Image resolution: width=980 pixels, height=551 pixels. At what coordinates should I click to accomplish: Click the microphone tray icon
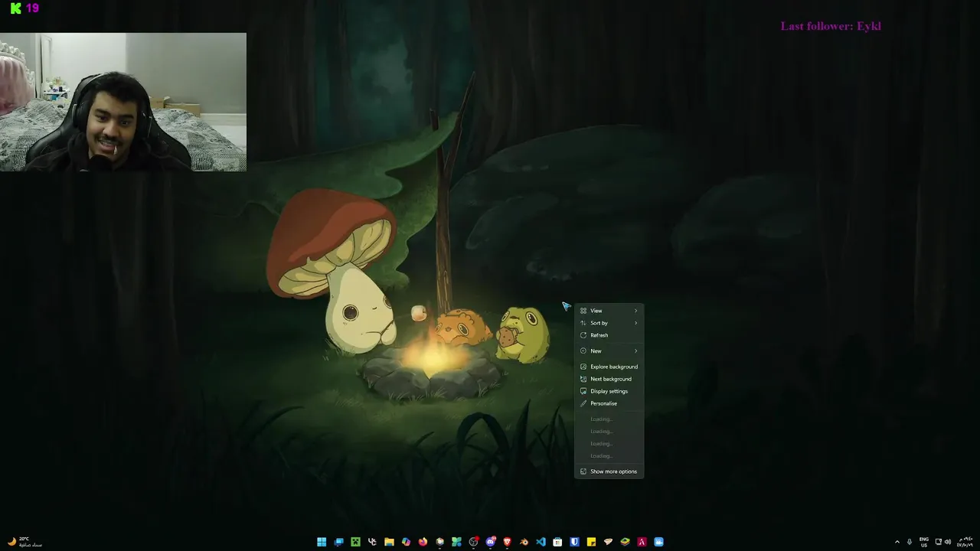point(910,542)
